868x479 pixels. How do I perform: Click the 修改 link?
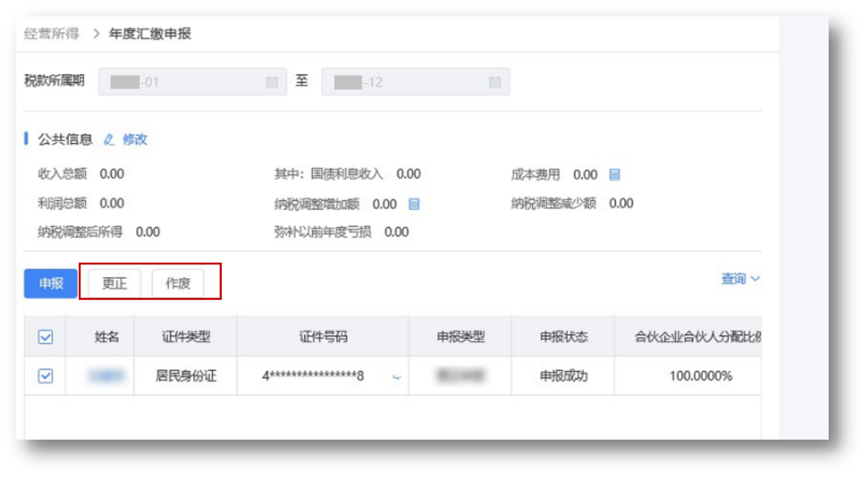[135, 140]
